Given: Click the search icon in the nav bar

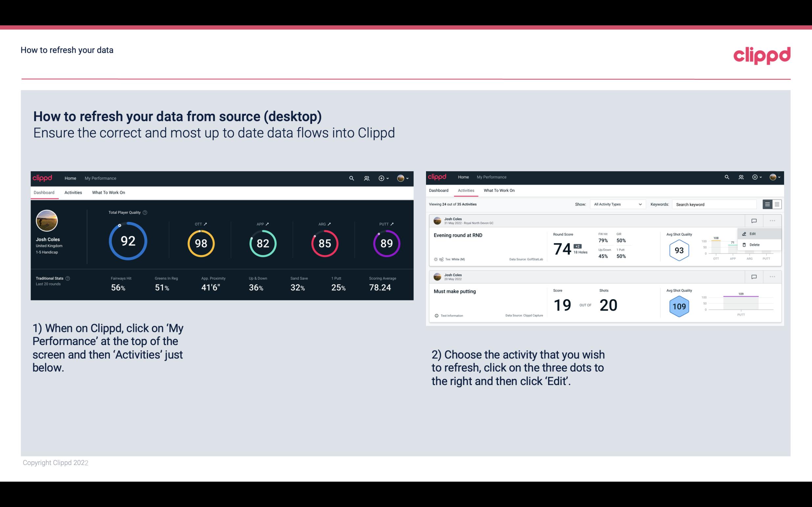Looking at the screenshot, I should [x=351, y=177].
